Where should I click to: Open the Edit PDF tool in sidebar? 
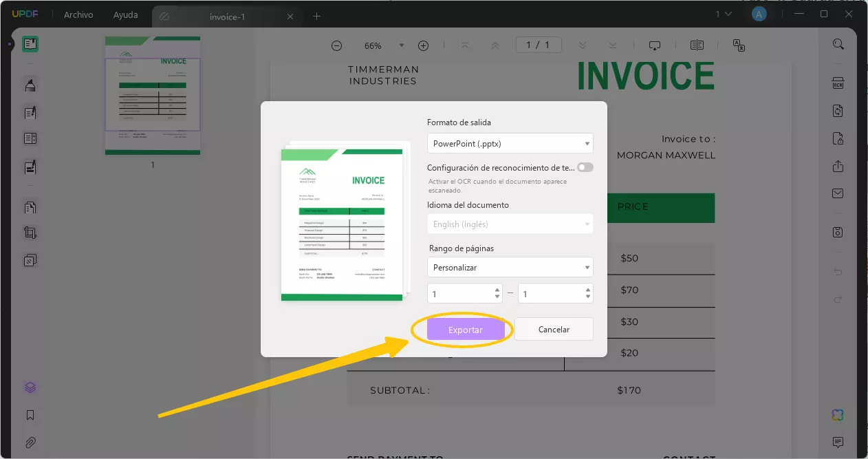click(30, 112)
